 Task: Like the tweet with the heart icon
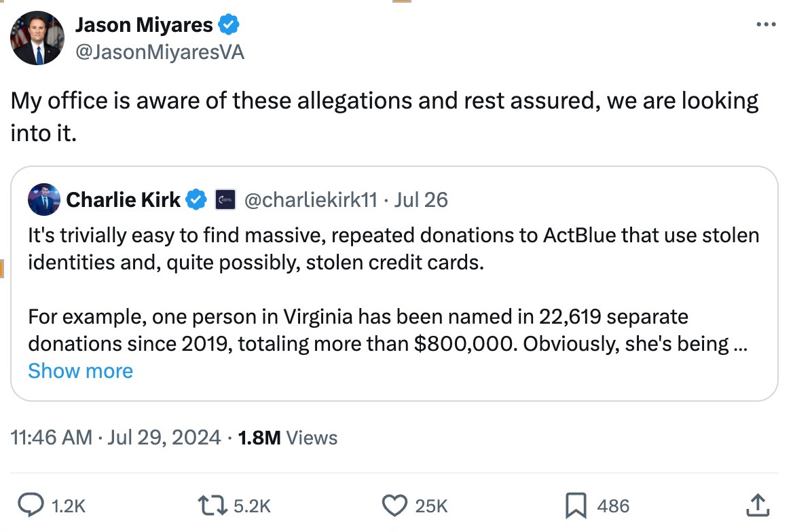[x=394, y=505]
